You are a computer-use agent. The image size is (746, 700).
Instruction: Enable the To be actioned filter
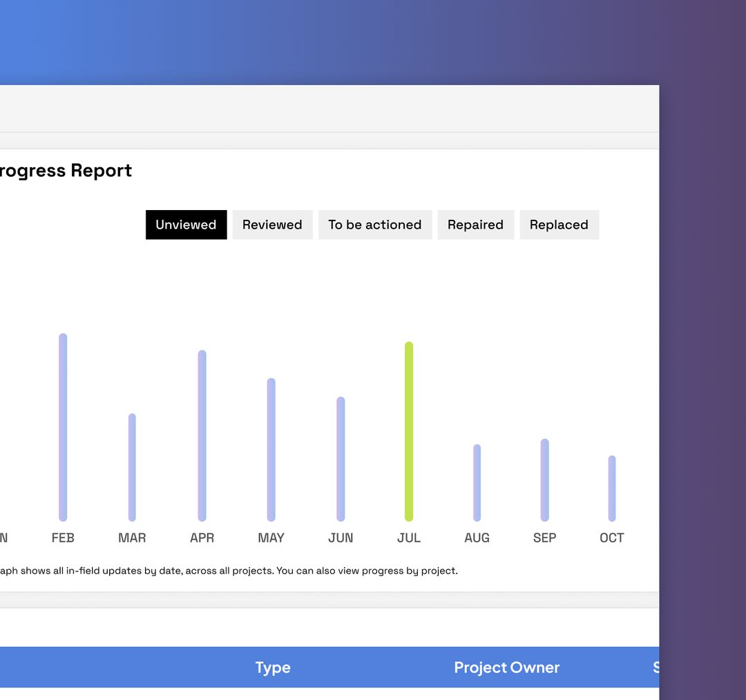pyautogui.click(x=375, y=225)
